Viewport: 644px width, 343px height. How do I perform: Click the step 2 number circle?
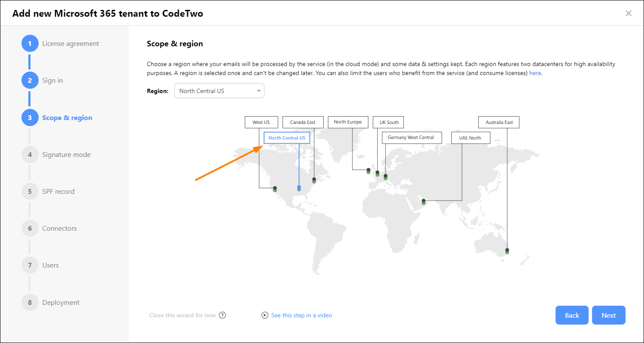point(30,80)
